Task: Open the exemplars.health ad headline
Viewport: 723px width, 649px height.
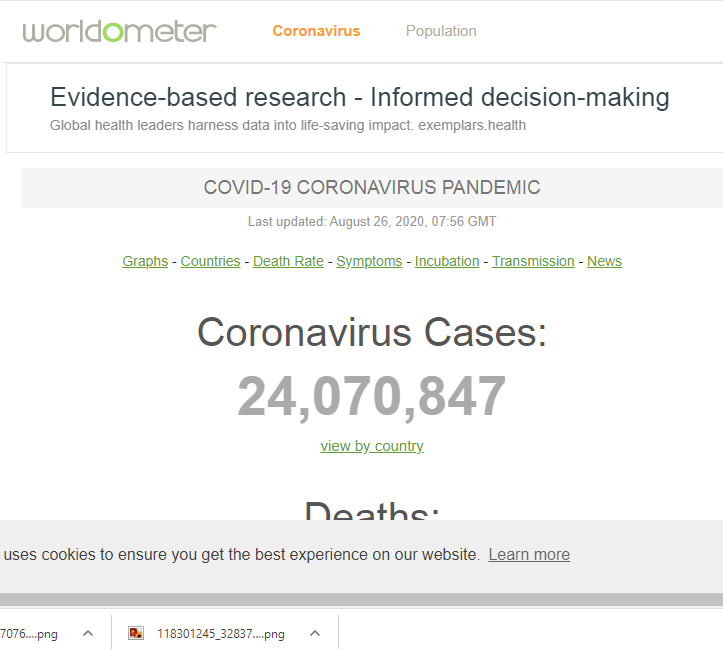Action: 359,97
